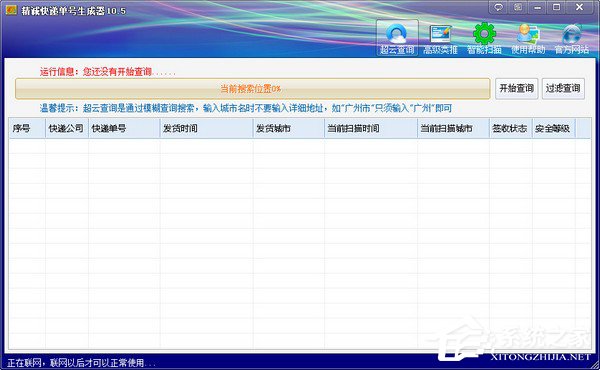Open the 高级类推 tool icon

coord(440,39)
